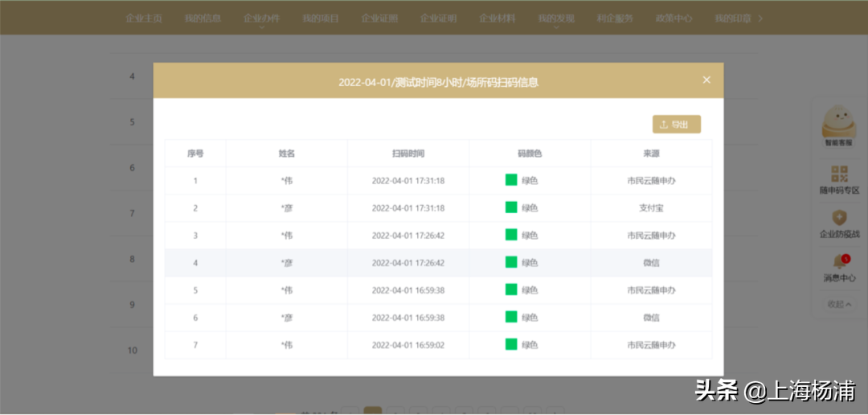The width and height of the screenshot is (868, 415).
Task: Open 利企服务 menu item
Action: (x=615, y=18)
